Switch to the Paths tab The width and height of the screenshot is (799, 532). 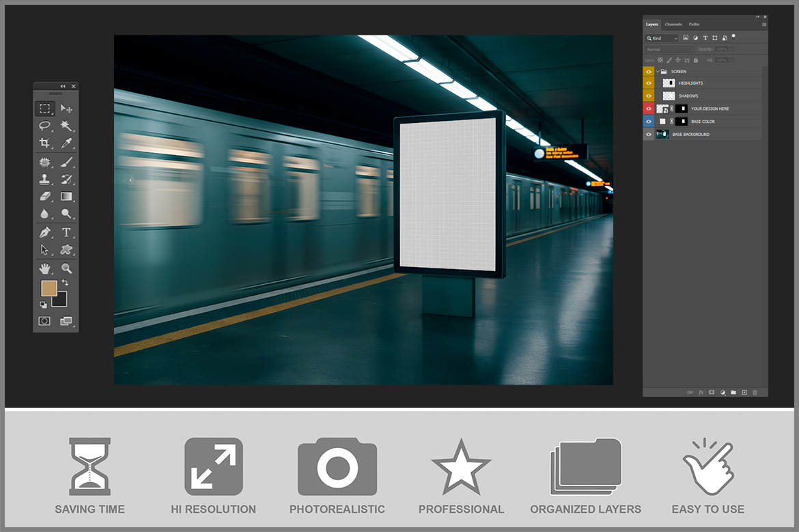tap(694, 25)
